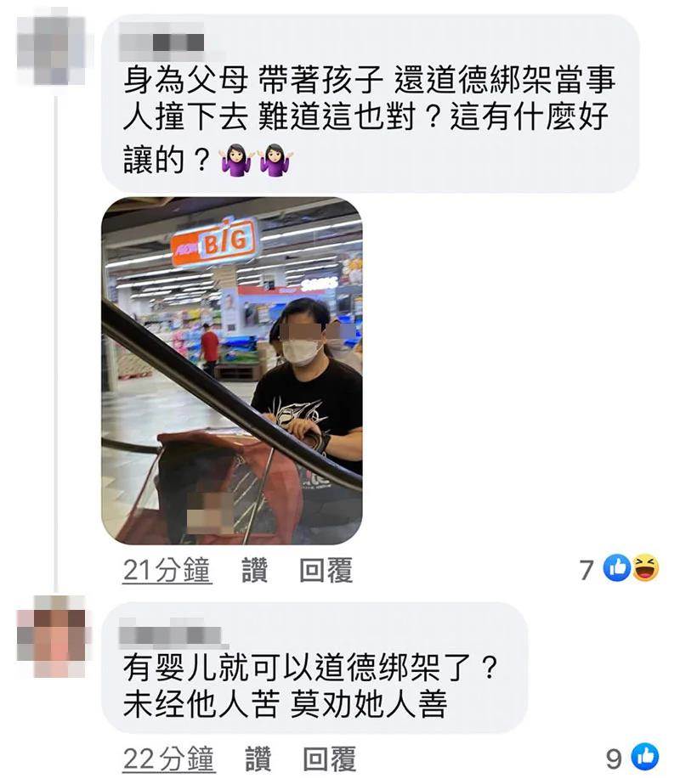Enlarge the attached escalator photo with BIG sign

point(232,370)
